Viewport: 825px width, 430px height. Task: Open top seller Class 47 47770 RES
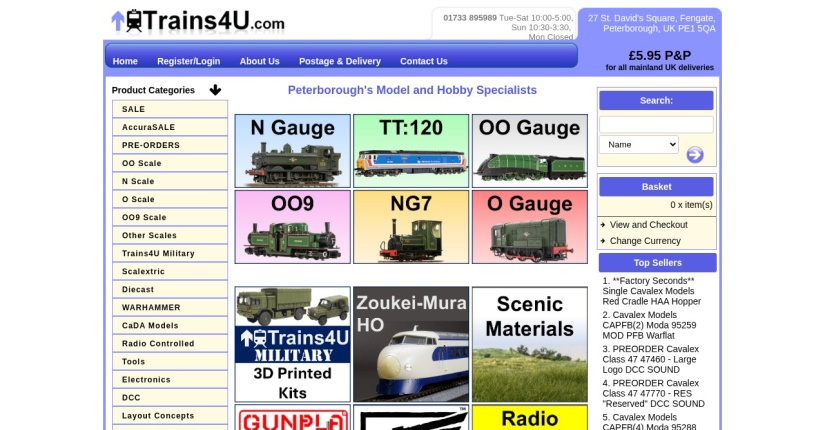[x=653, y=394]
